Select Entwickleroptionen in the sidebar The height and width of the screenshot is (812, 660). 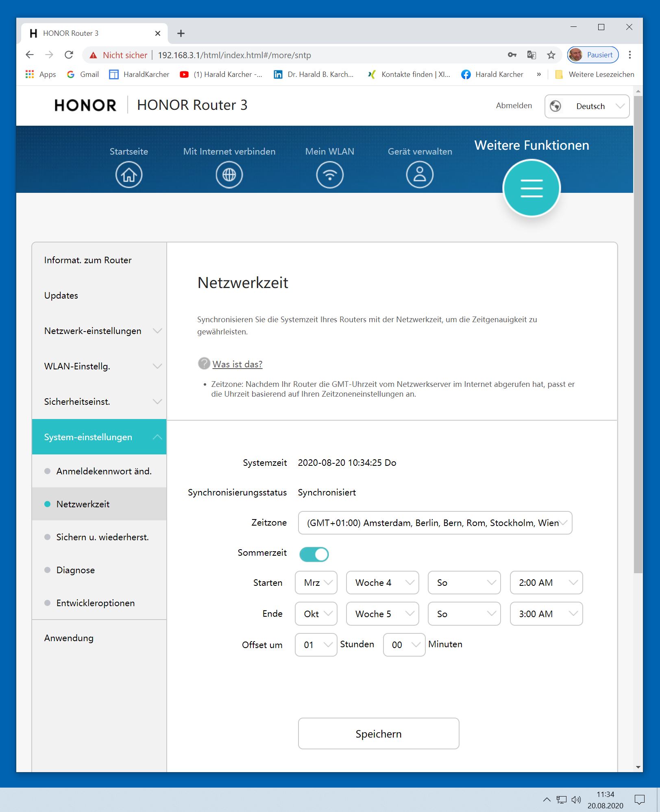(99, 603)
